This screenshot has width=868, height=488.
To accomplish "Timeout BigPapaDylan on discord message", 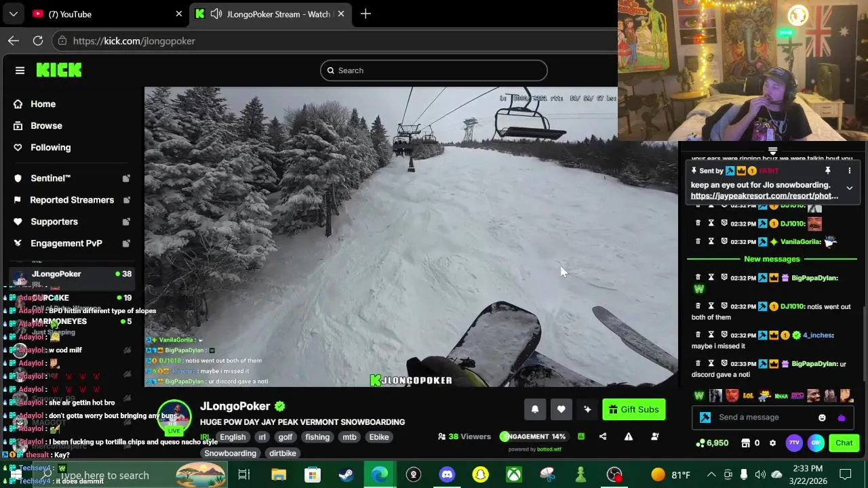I will (711, 364).
